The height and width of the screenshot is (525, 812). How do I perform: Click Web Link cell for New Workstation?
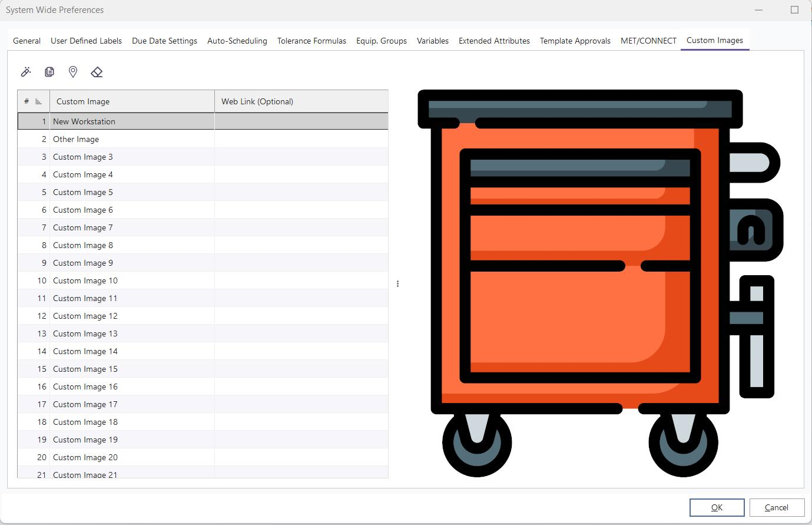pos(301,121)
